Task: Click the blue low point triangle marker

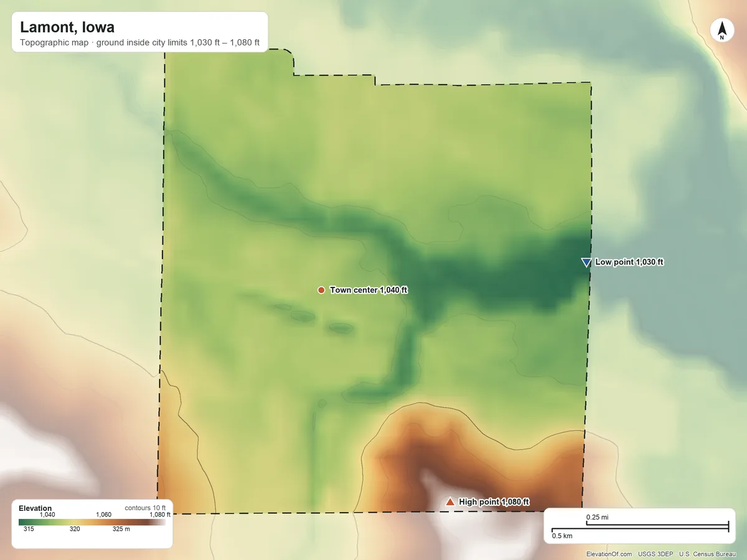Action: (x=586, y=263)
